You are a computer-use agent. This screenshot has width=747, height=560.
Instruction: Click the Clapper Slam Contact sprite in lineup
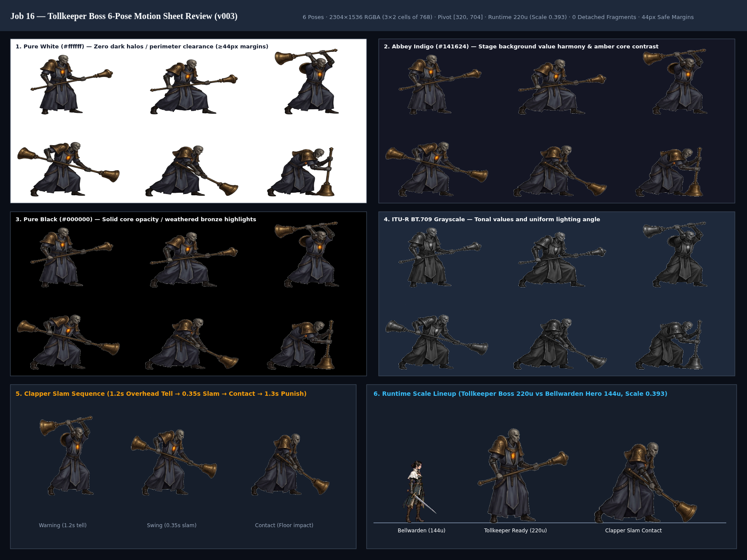(645, 483)
